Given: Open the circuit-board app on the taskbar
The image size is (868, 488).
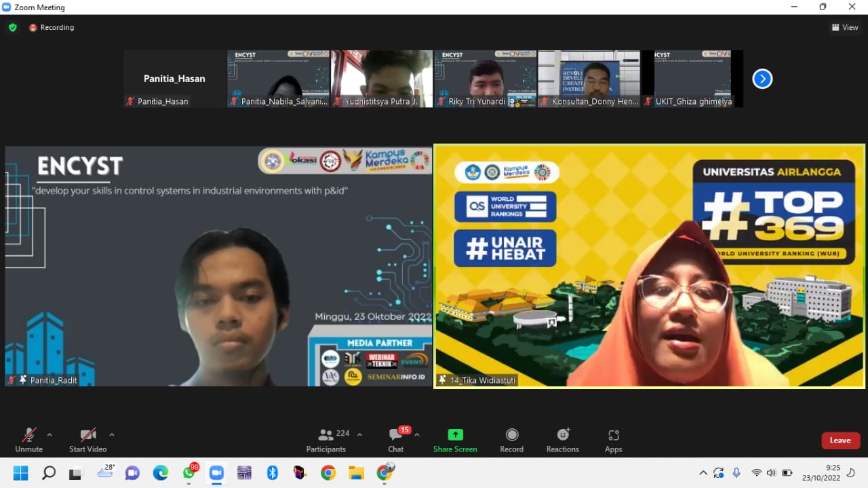Looking at the screenshot, I should (244, 473).
